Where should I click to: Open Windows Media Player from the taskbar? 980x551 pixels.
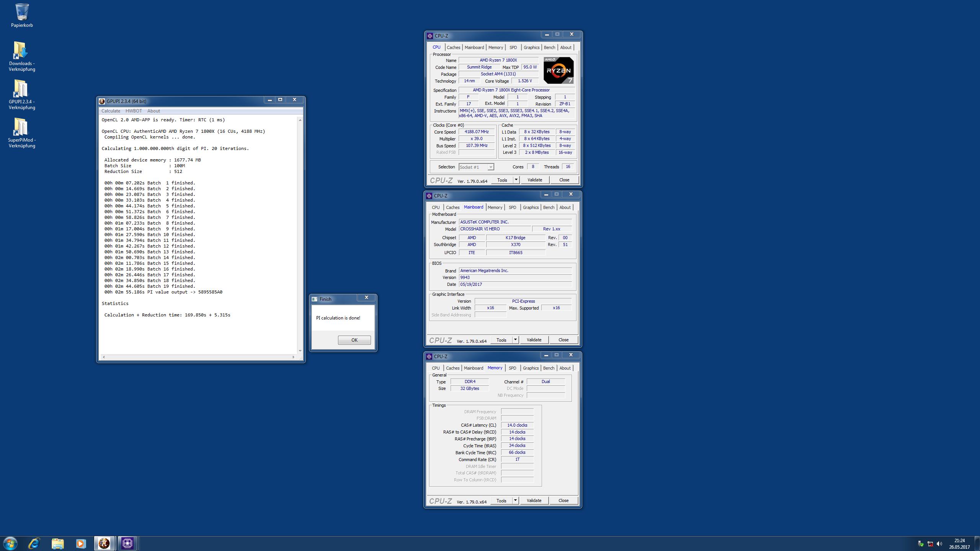pos(81,543)
